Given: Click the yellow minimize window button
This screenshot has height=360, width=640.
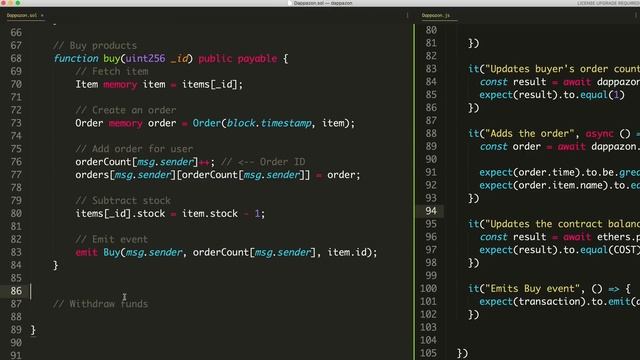Looking at the screenshot, I should [x=10, y=2].
